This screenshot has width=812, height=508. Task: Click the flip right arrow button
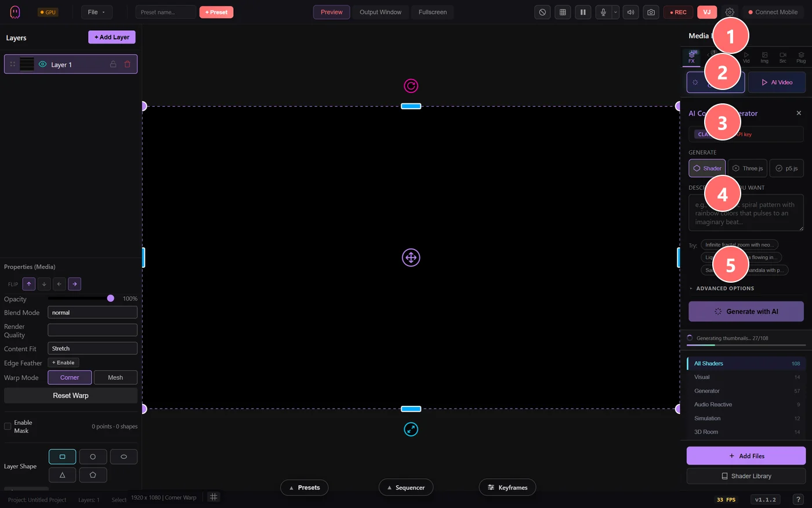[x=74, y=284]
